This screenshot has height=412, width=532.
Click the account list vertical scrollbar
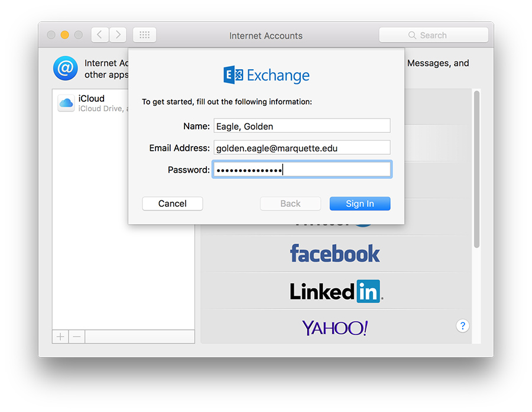[x=476, y=171]
